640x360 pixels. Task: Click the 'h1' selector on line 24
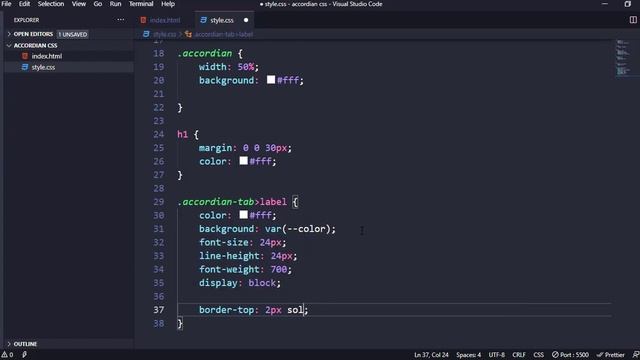(182, 134)
